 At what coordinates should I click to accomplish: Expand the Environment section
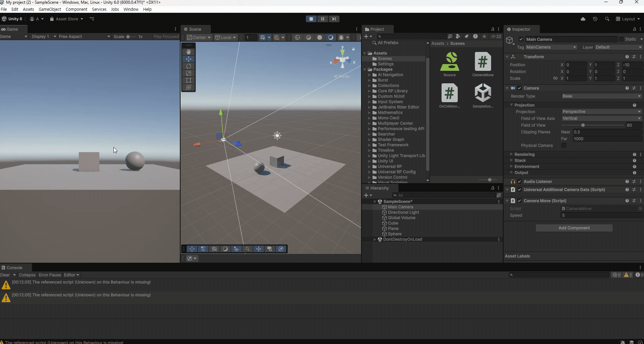click(x=512, y=166)
